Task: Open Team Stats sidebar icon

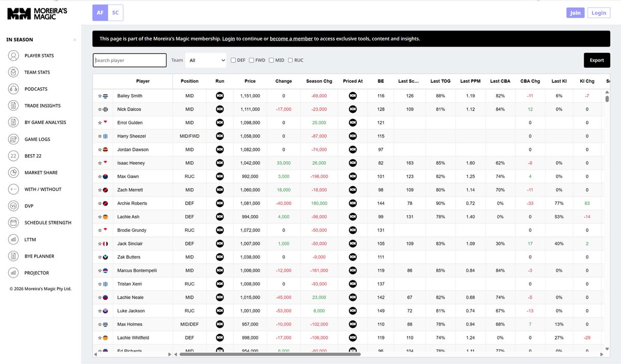Action: (13, 72)
